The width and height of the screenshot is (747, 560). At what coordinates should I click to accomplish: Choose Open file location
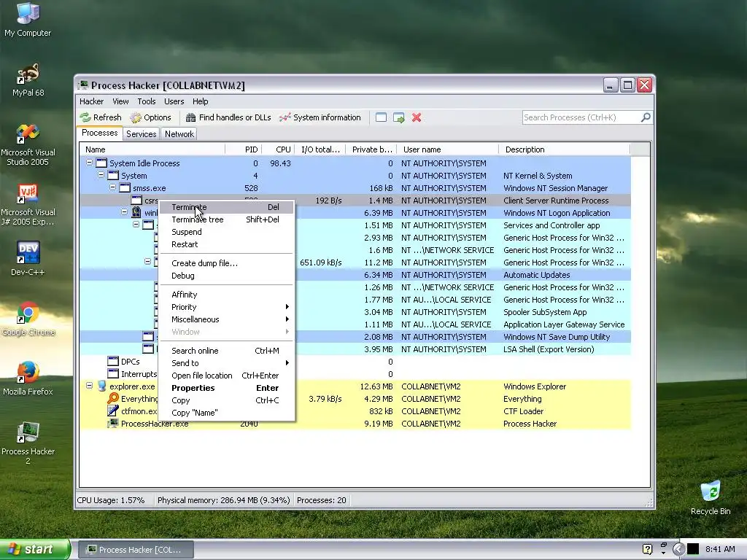tap(227, 376)
